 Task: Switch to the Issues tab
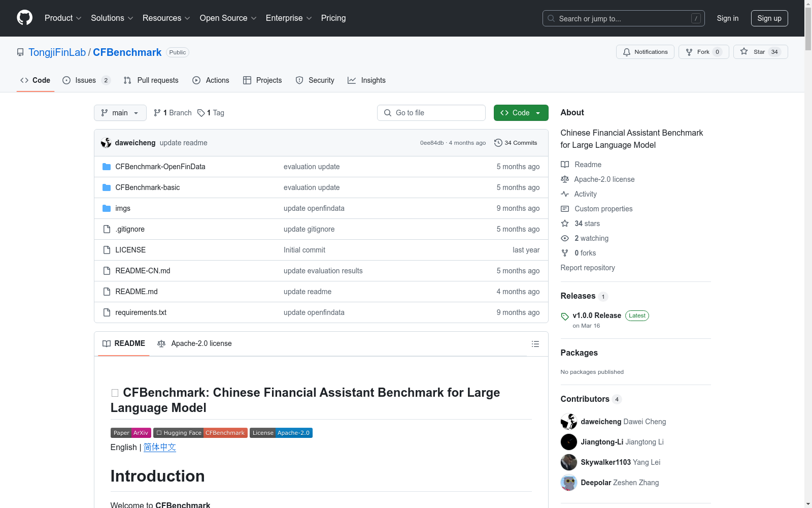point(86,80)
